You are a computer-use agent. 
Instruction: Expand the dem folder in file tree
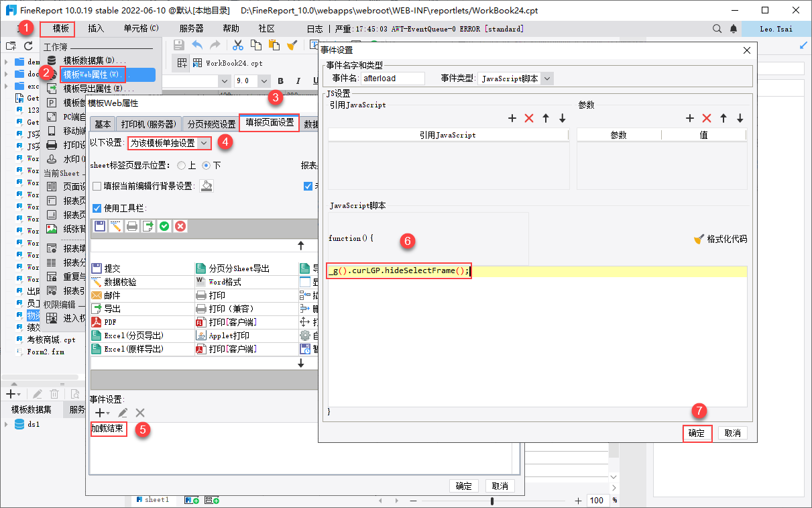pos(5,62)
